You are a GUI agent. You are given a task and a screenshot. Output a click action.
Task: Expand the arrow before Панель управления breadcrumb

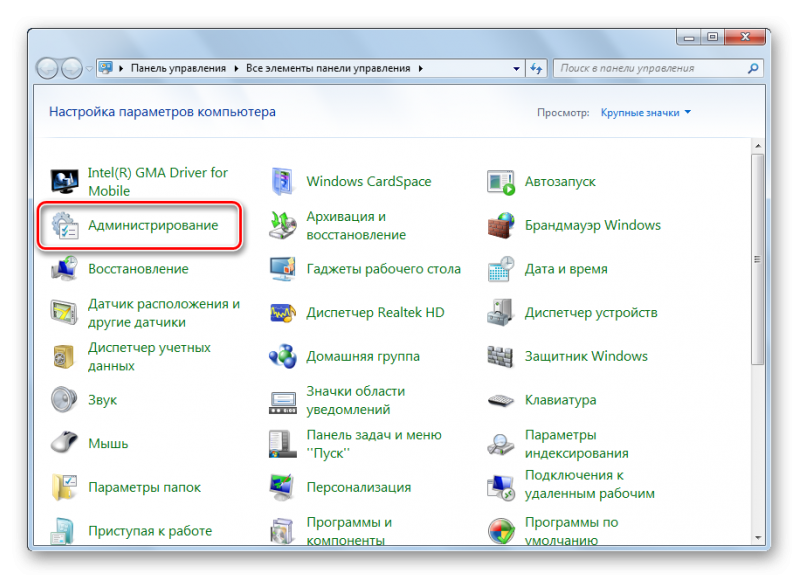coord(121,68)
